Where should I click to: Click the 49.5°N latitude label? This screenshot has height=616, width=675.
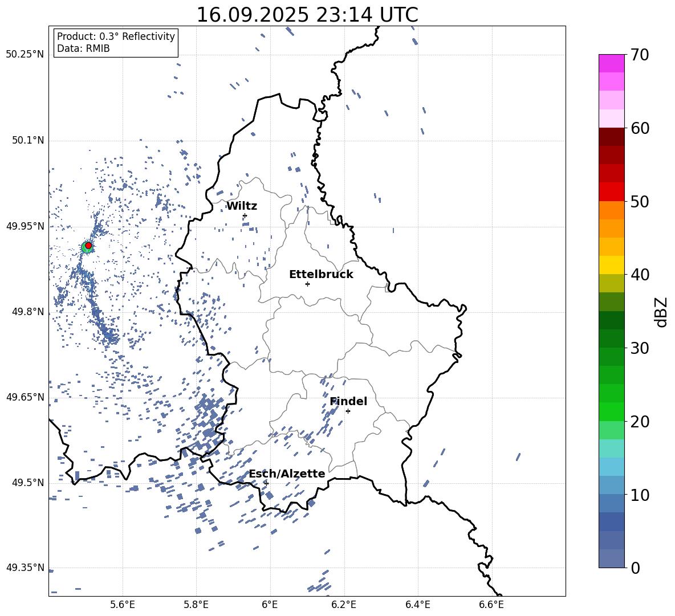click(28, 483)
